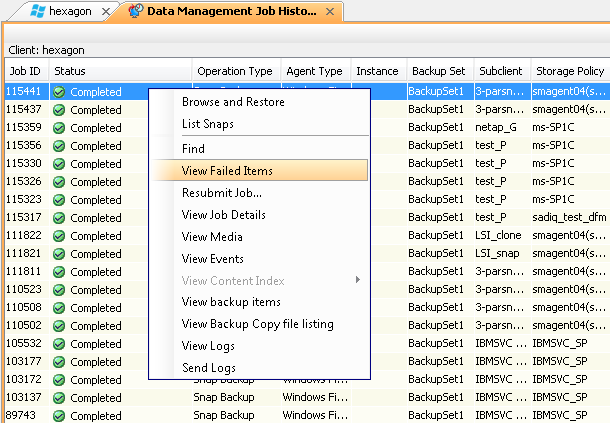This screenshot has width=610, height=423.
Task: Click the Completed icon for selected job 115441
Action: [59, 92]
